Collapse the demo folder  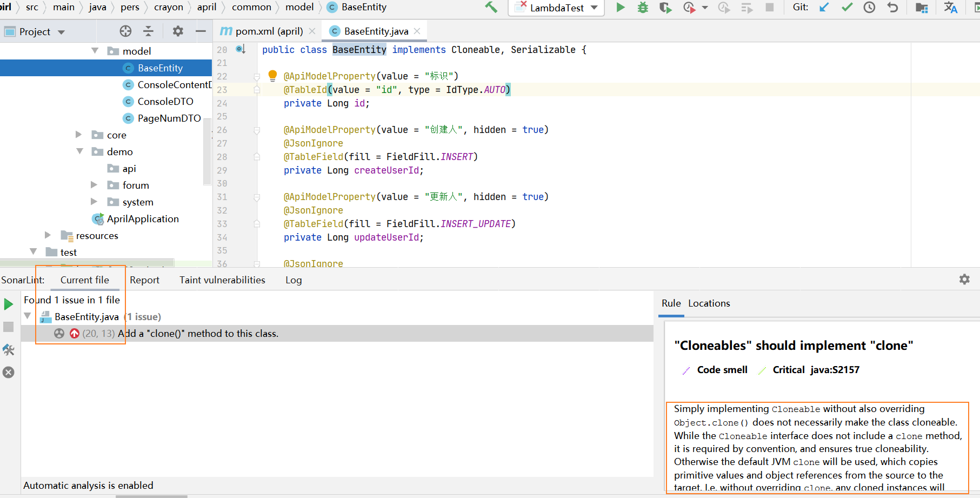[80, 151]
